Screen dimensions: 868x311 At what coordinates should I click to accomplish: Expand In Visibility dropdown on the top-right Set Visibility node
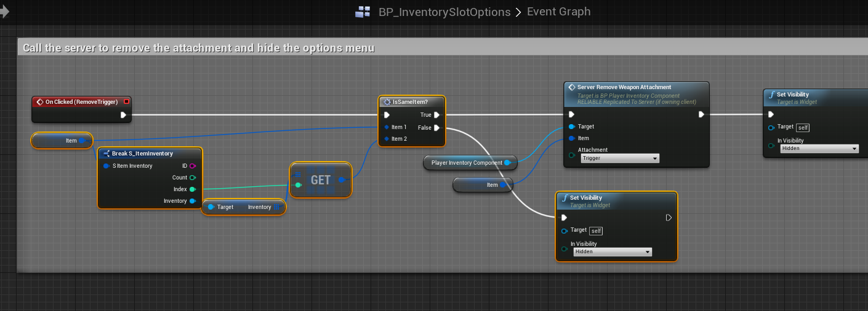point(819,149)
